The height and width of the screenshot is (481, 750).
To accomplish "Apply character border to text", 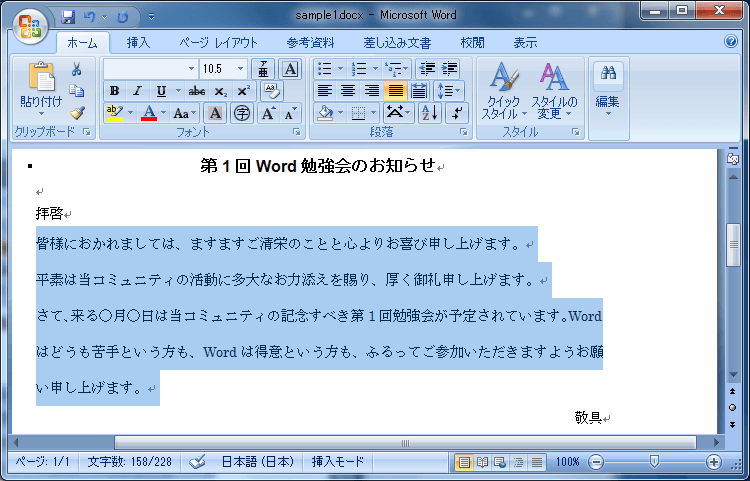I will click(290, 69).
